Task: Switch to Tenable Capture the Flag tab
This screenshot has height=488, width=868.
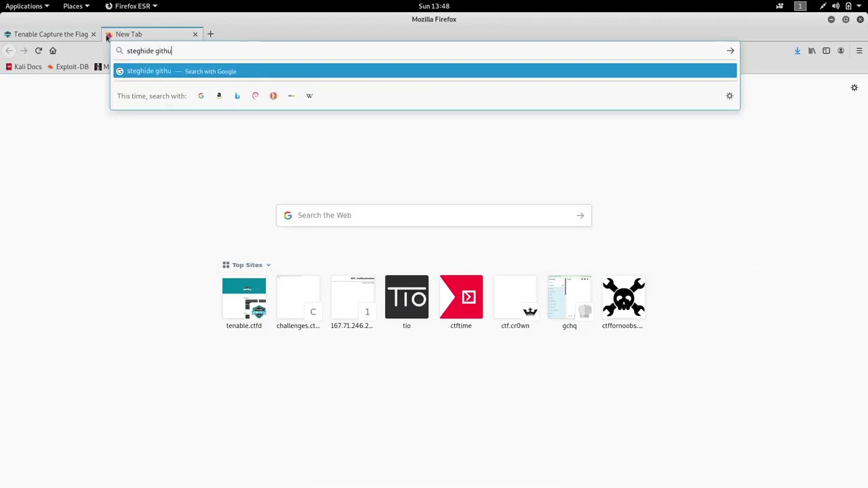Action: click(x=51, y=34)
